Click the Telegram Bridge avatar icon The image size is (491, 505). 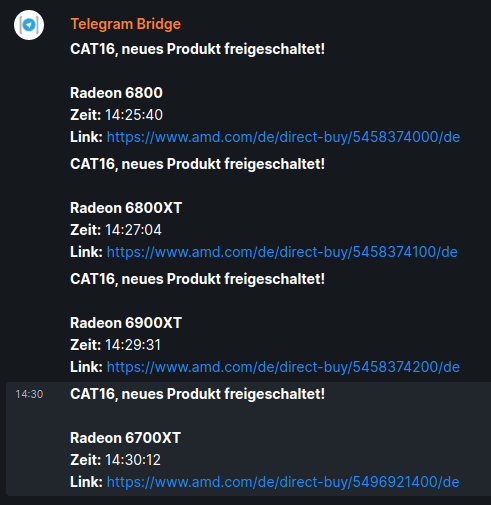(29, 25)
